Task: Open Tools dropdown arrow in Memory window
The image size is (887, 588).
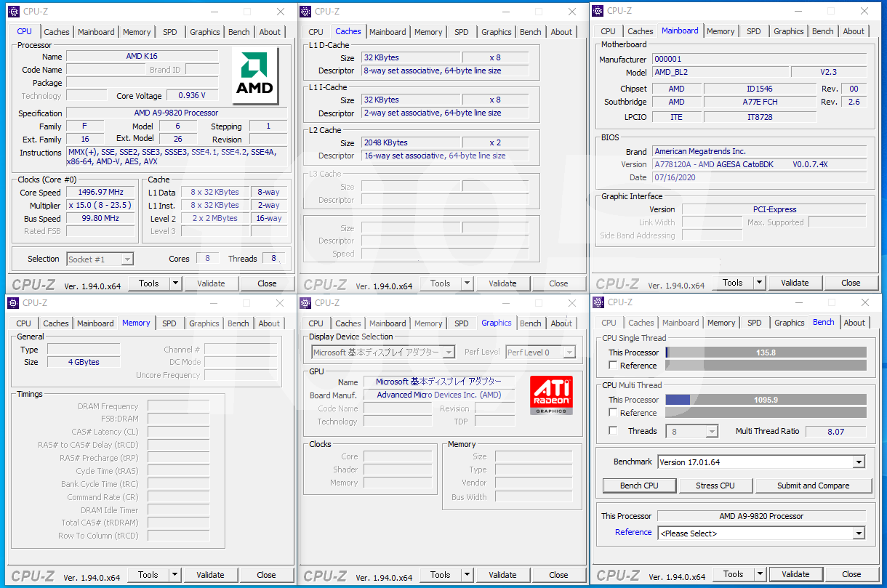Action: pos(175,575)
